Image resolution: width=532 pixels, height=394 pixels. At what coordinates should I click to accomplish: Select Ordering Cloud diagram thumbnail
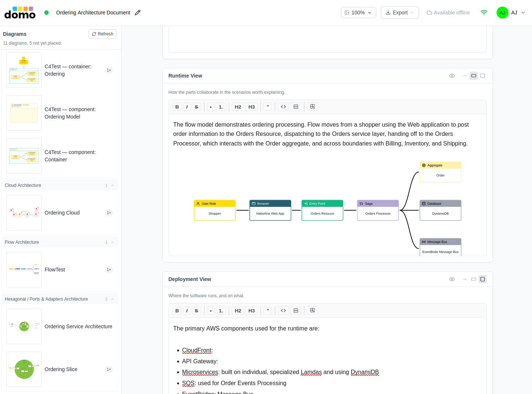point(24,213)
